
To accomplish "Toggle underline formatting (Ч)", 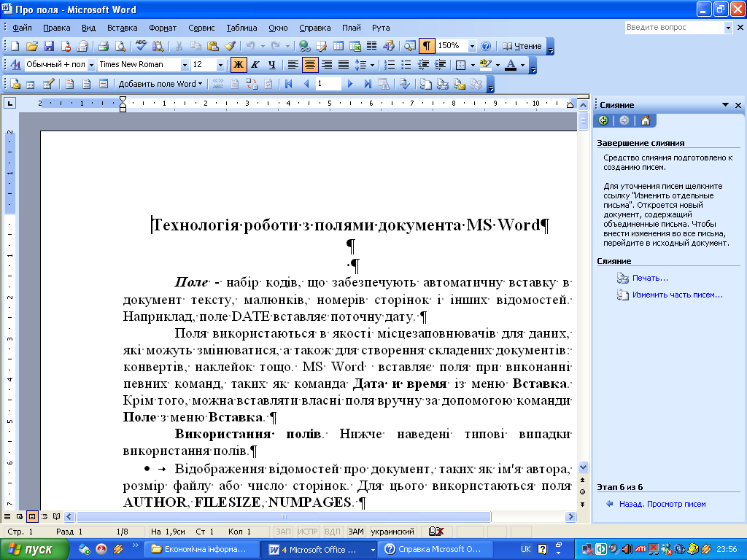I will click(271, 64).
